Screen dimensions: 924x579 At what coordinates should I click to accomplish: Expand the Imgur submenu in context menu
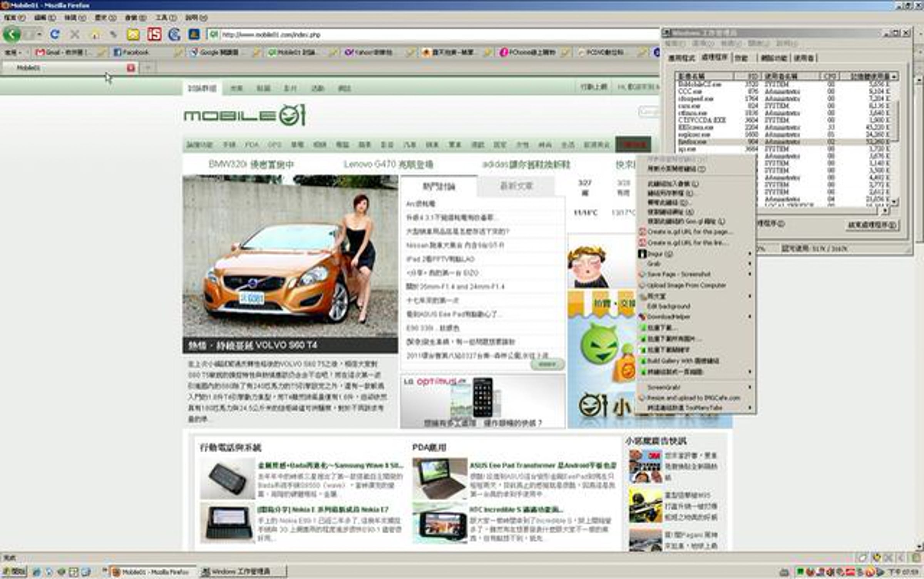(x=695, y=254)
